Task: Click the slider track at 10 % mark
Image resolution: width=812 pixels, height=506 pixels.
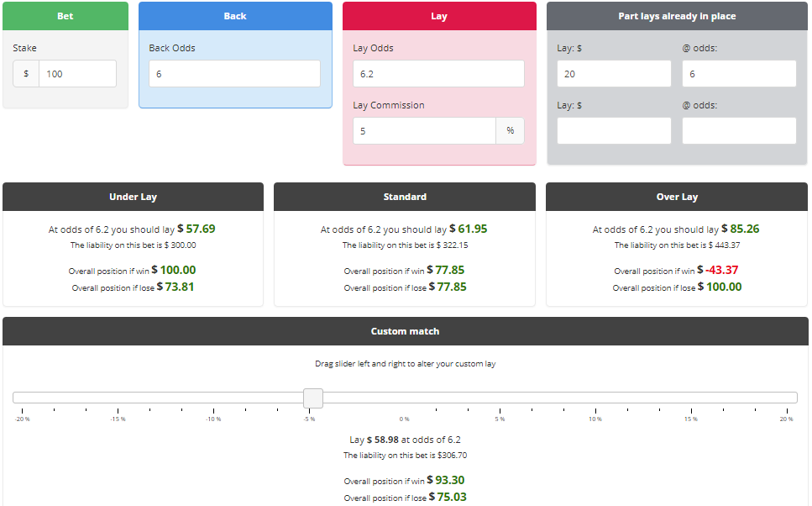Action: point(595,398)
